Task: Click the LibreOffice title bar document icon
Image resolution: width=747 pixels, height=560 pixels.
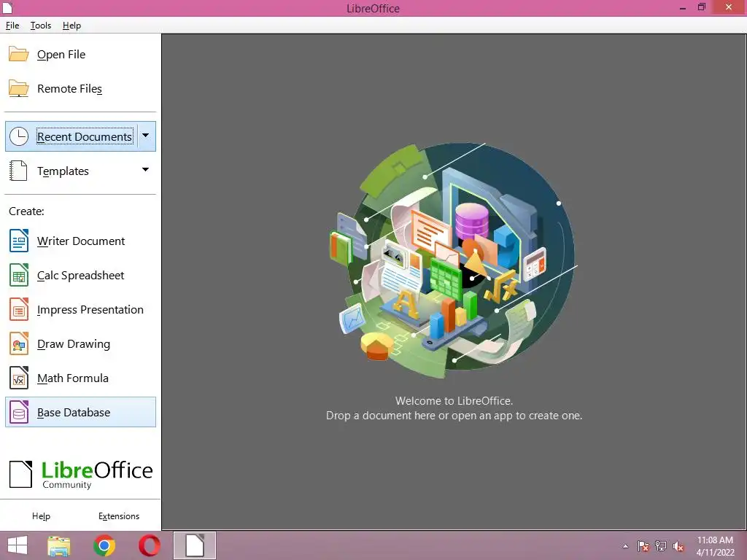Action: pos(7,7)
